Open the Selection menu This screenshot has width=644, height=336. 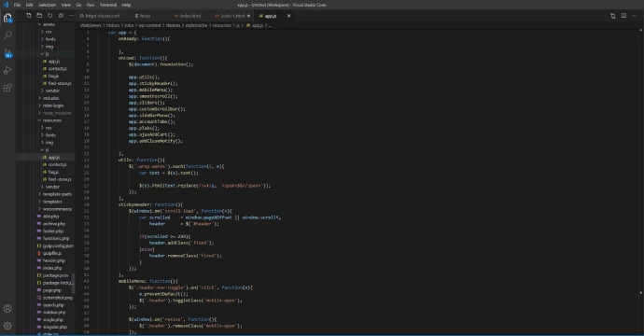[47, 5]
